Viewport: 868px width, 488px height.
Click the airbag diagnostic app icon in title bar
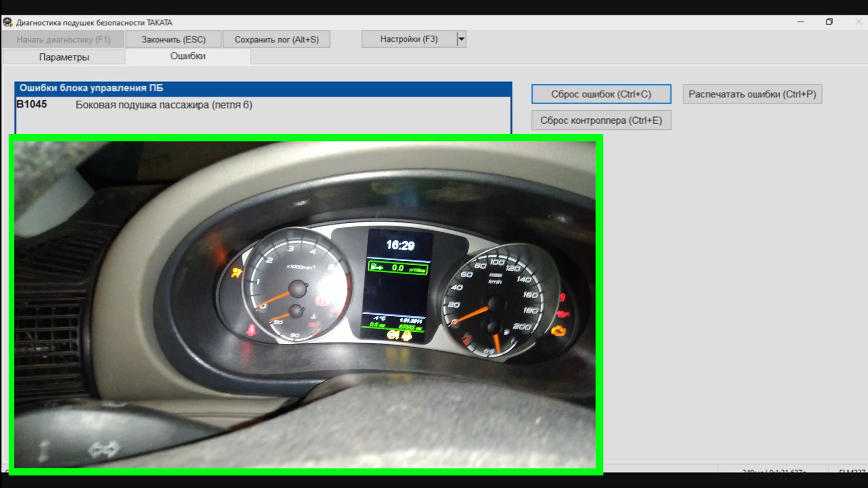click(x=8, y=22)
